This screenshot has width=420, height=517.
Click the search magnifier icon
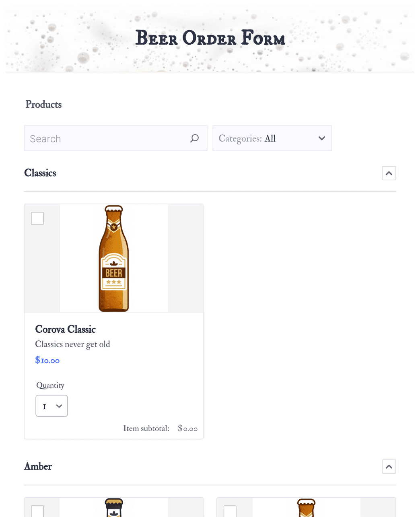point(194,138)
